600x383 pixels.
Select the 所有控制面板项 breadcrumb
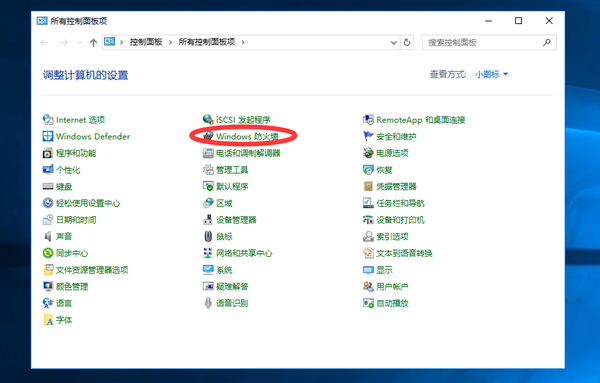(x=207, y=42)
